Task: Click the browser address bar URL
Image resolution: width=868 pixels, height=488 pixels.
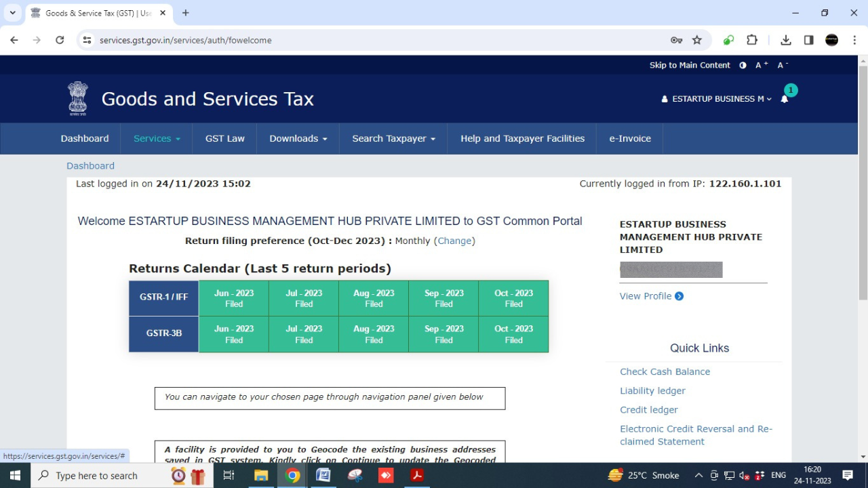Action: [186, 40]
